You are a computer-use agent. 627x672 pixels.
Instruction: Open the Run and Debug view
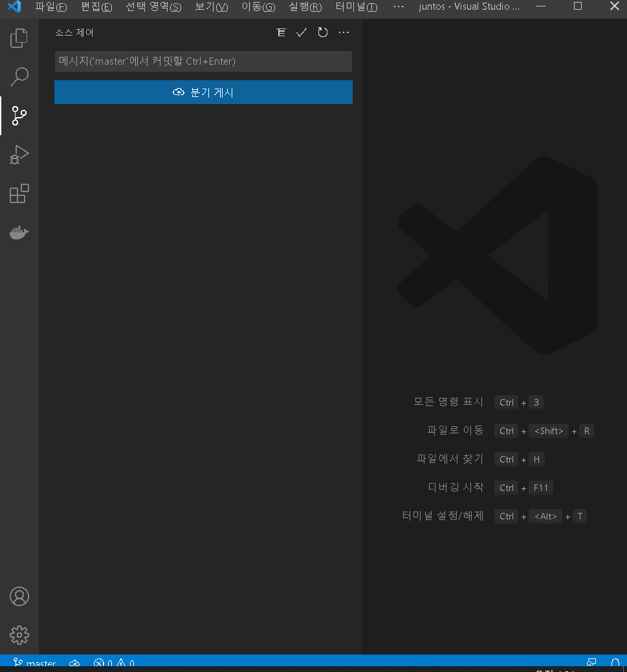click(x=19, y=155)
